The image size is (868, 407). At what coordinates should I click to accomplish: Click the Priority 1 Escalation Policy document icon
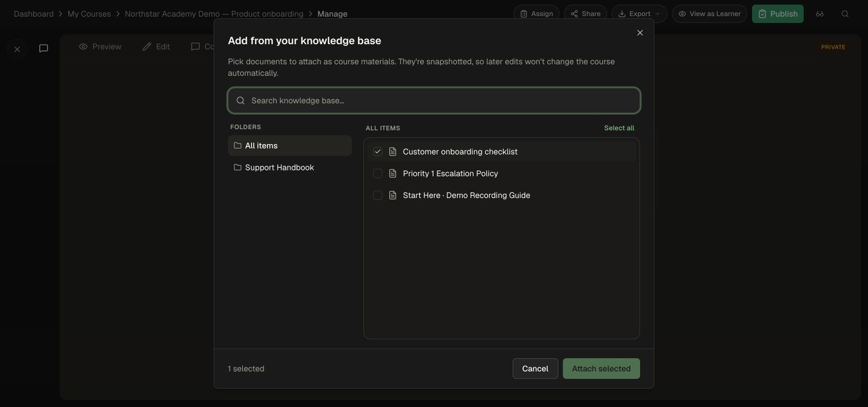point(393,173)
